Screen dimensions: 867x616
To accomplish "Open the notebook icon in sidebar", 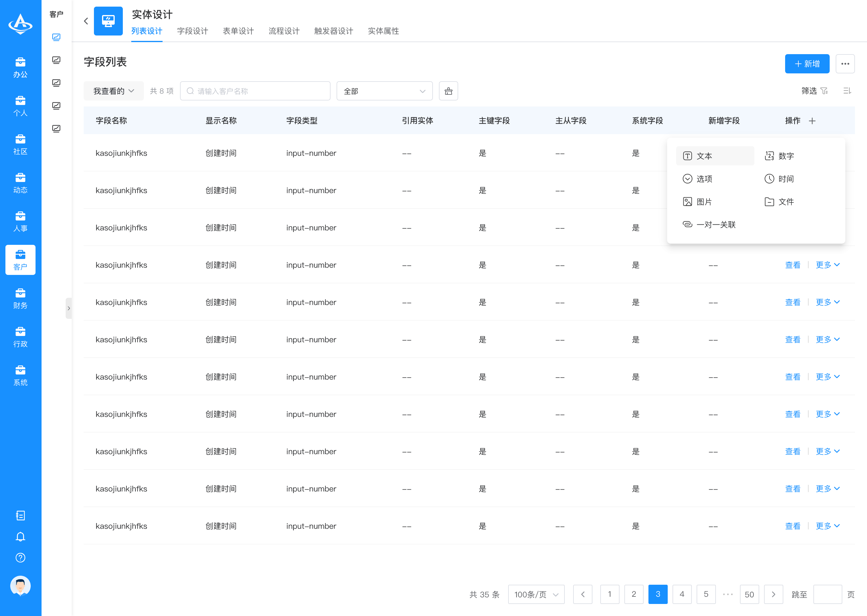I will click(20, 516).
